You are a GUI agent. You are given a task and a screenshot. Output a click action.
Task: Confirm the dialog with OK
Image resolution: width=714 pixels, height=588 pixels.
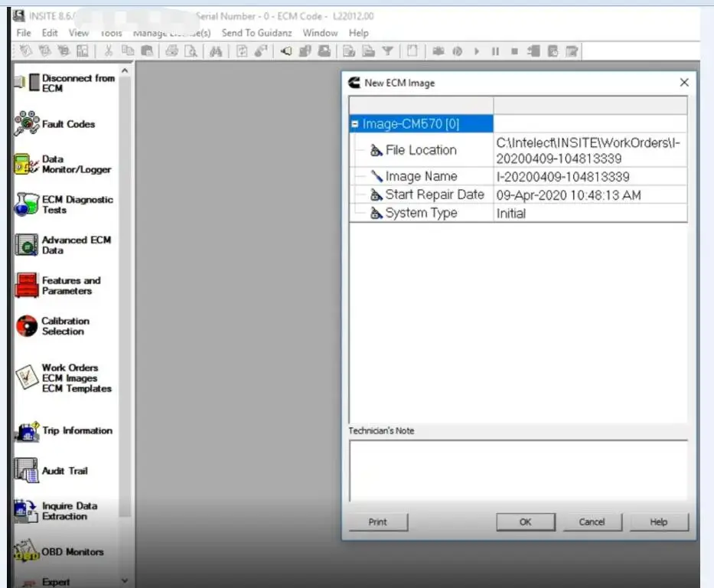coord(526,522)
